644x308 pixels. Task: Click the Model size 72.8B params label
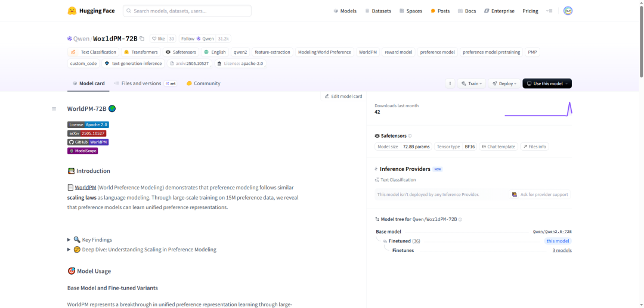click(x=403, y=147)
